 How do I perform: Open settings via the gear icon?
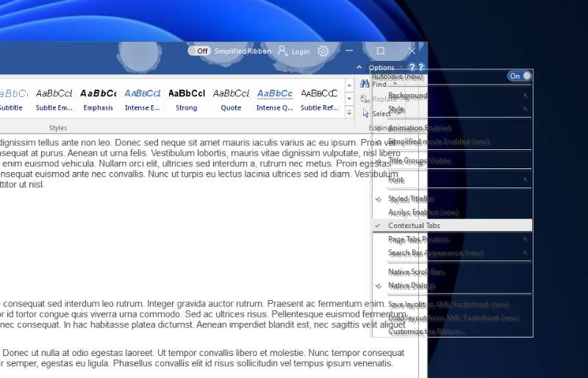(323, 51)
